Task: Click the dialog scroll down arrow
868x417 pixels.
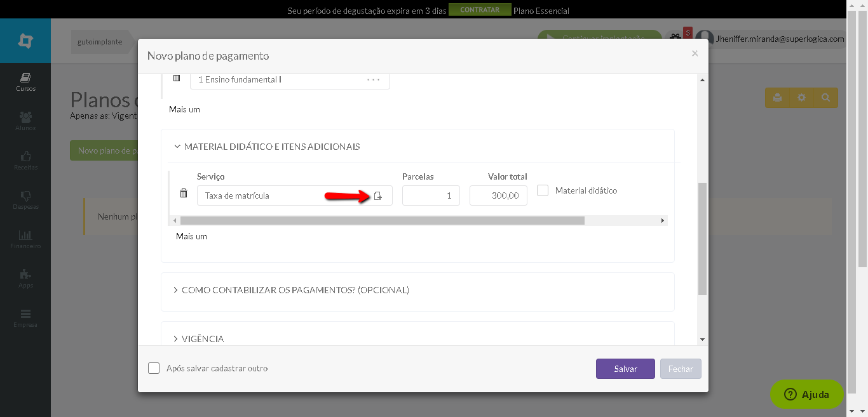Action: pyautogui.click(x=702, y=340)
